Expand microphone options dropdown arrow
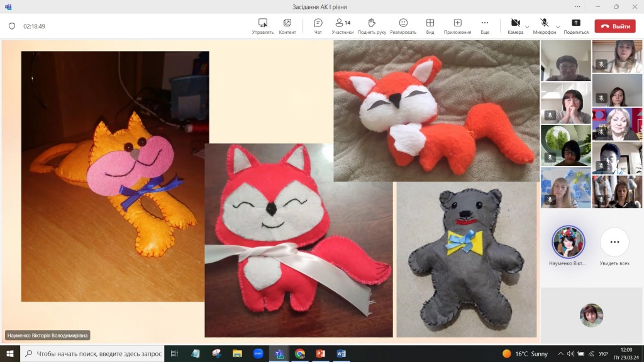Image resolution: width=644 pixels, height=362 pixels. point(557,27)
